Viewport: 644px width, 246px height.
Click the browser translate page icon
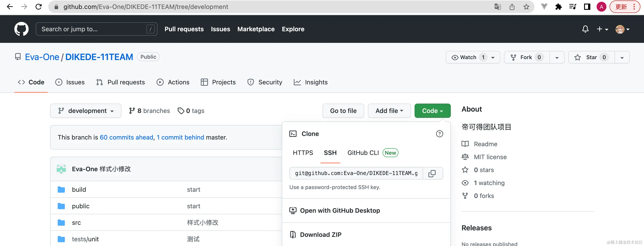click(498, 7)
